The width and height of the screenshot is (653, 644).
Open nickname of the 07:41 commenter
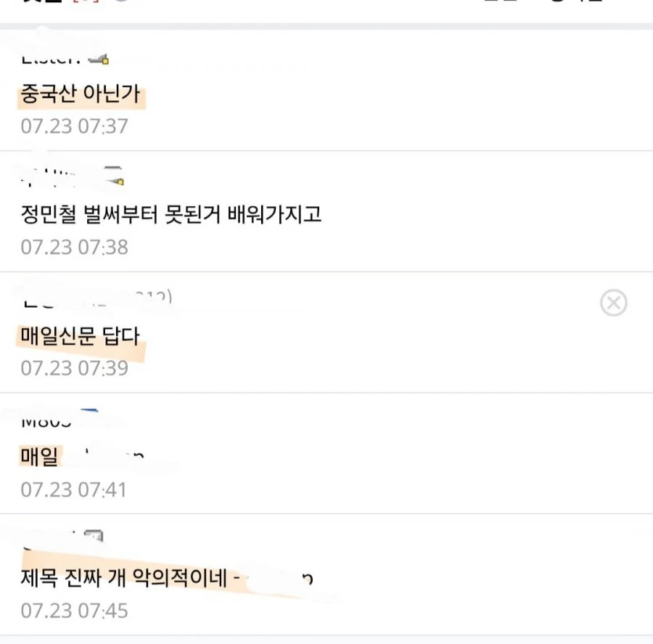tap(46, 423)
